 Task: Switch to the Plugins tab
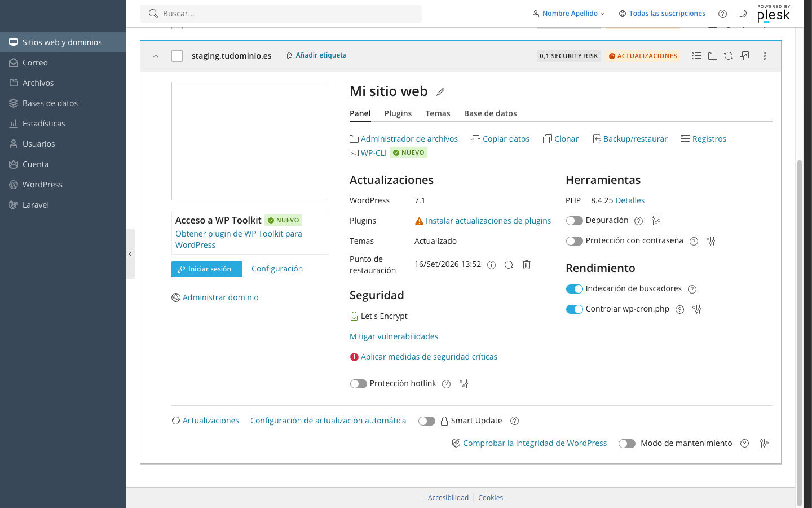398,113
